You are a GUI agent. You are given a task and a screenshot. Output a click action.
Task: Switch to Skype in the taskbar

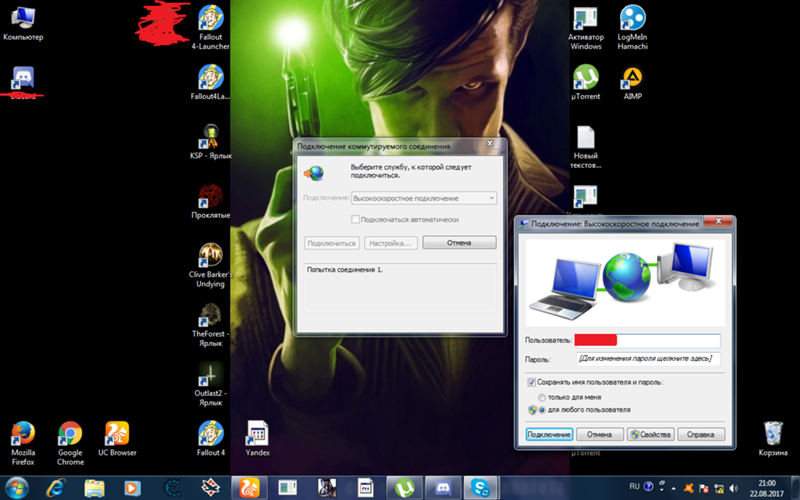pyautogui.click(x=481, y=488)
